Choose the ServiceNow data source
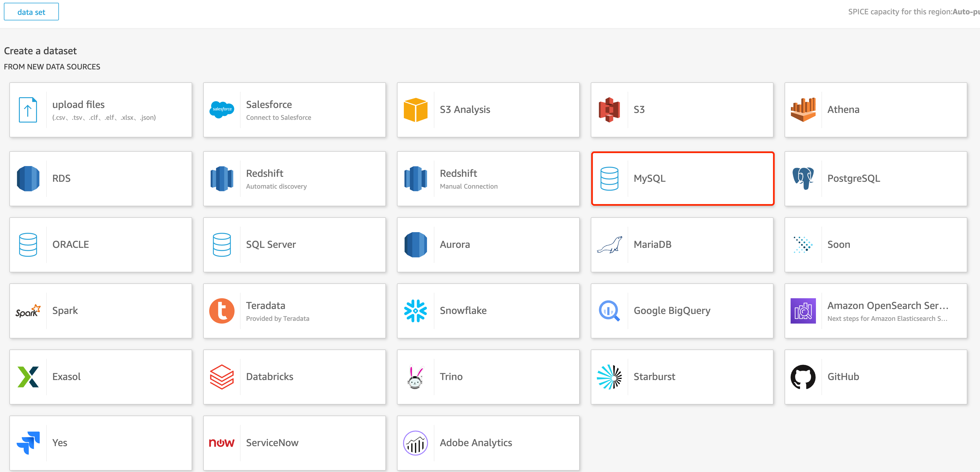This screenshot has width=980, height=472. (295, 443)
